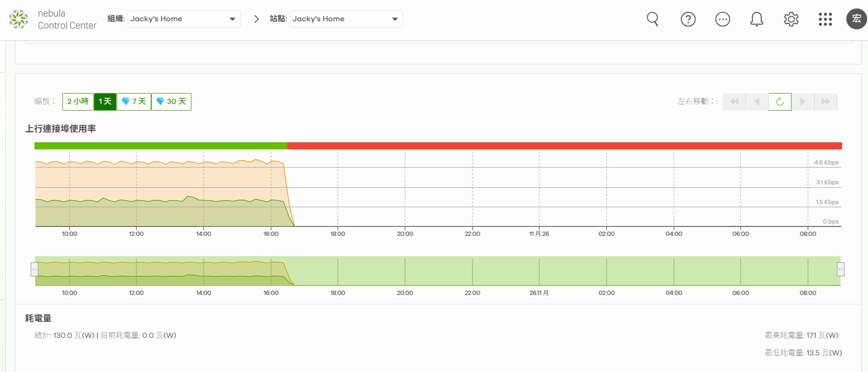This screenshot has height=372, width=868.
Task: Expand the 組織 Jacky's Home dropdown
Action: tap(184, 19)
